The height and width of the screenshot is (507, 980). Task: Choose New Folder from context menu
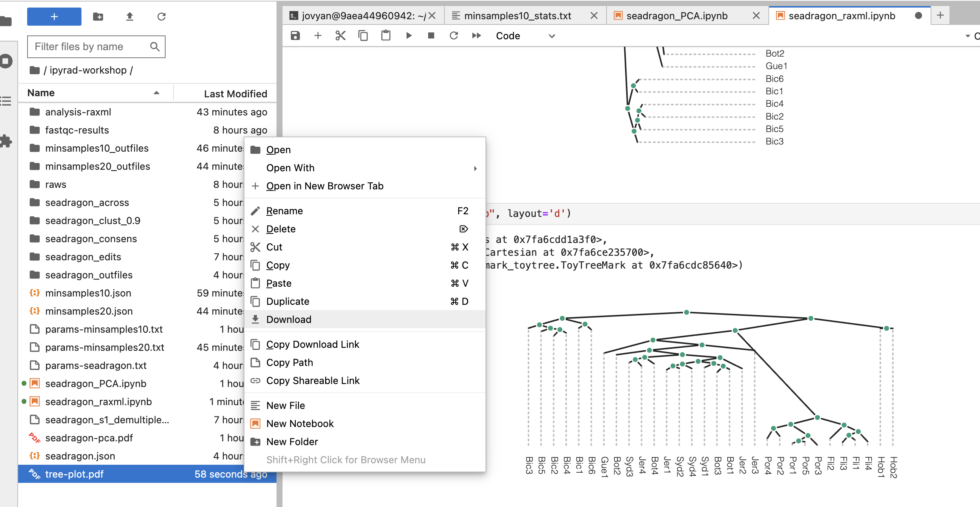[365, 442]
